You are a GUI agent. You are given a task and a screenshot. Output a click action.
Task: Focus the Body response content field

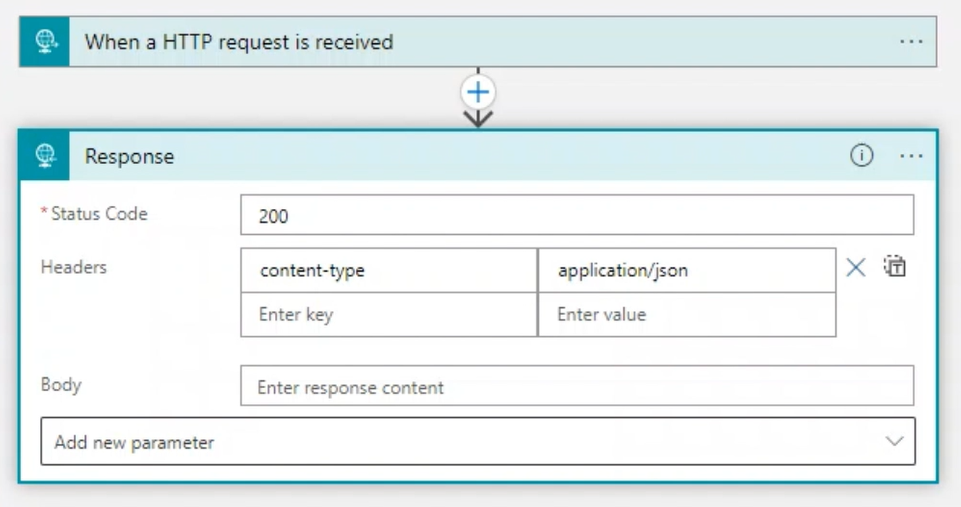(576, 387)
